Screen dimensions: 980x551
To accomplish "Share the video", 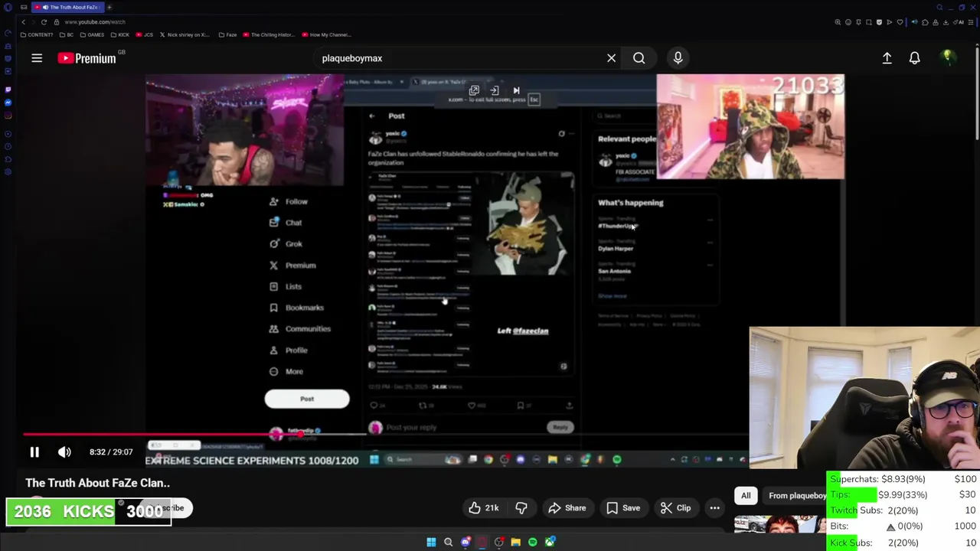I will click(x=567, y=508).
